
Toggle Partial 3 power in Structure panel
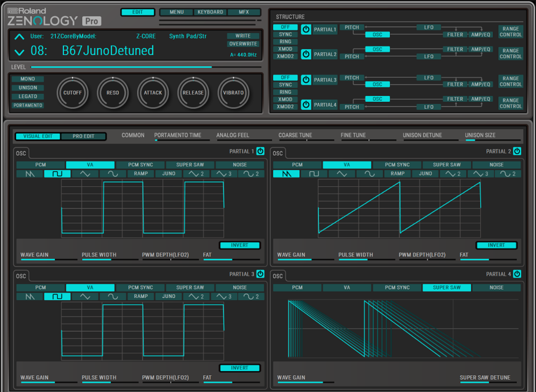click(306, 80)
